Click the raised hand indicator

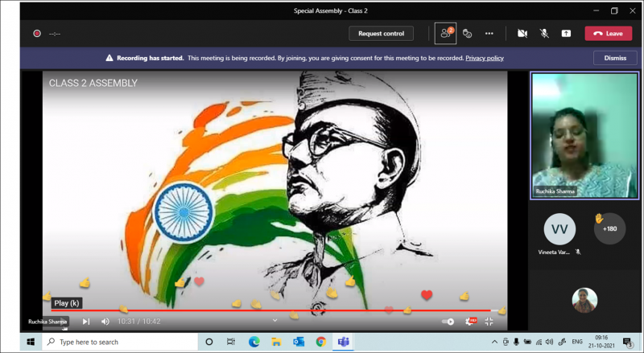(x=599, y=219)
